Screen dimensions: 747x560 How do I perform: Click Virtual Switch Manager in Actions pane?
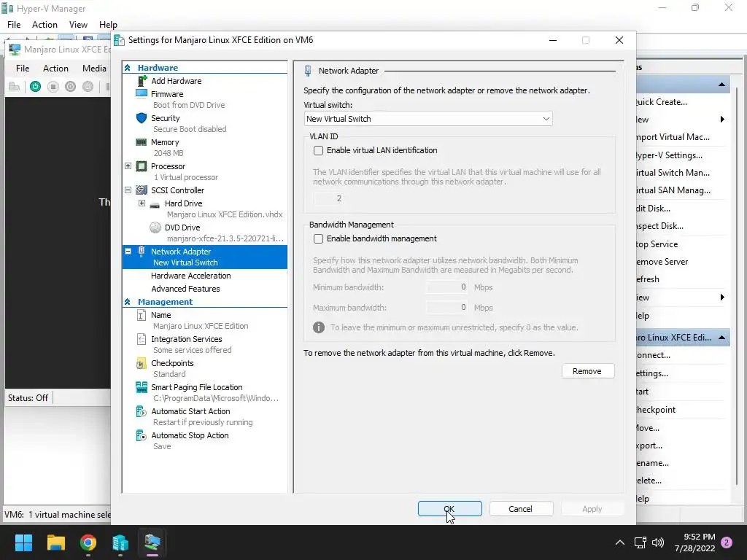(x=673, y=173)
